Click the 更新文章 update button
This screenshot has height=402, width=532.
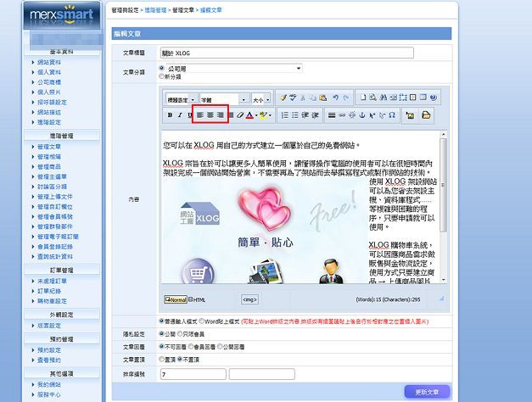[427, 392]
